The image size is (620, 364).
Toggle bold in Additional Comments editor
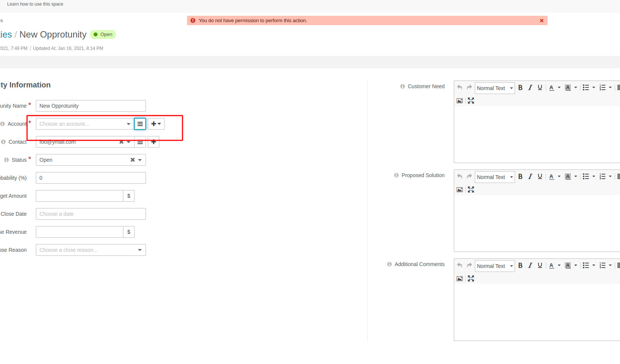520,265
